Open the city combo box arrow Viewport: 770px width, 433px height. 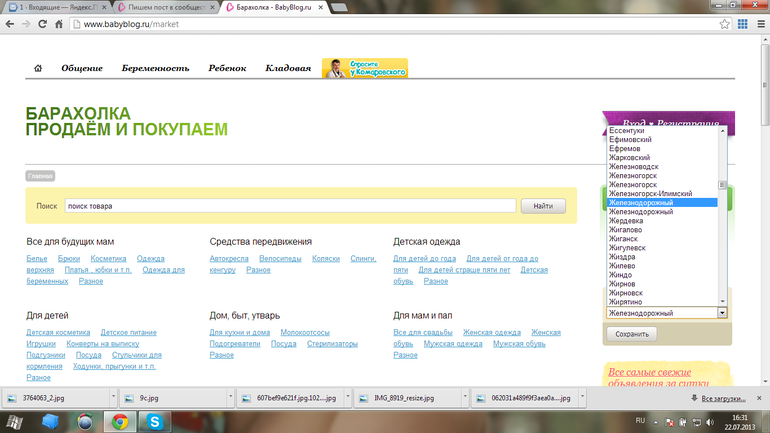point(722,313)
